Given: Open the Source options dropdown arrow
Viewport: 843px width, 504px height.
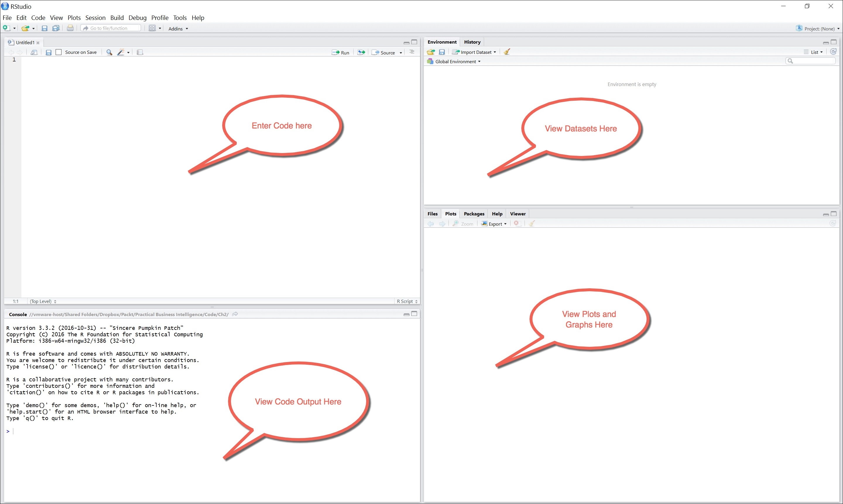Looking at the screenshot, I should point(401,53).
